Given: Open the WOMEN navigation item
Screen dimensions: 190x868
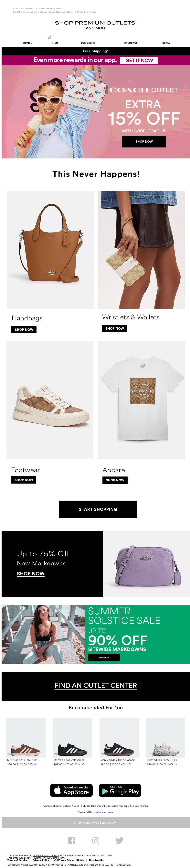Looking at the screenshot, I should [27, 43].
